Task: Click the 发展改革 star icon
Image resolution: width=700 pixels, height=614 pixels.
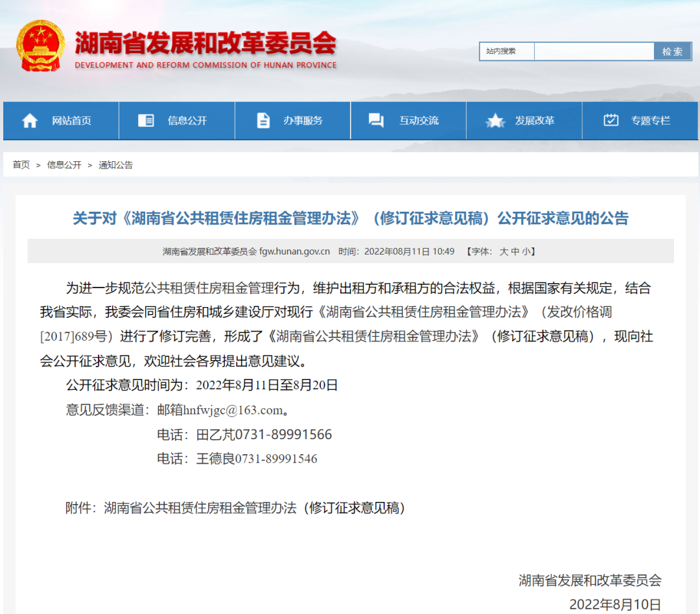Action: pos(495,120)
